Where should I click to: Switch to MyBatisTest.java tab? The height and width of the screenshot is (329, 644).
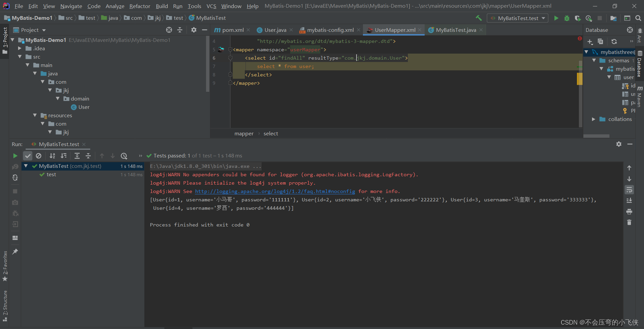point(455,30)
